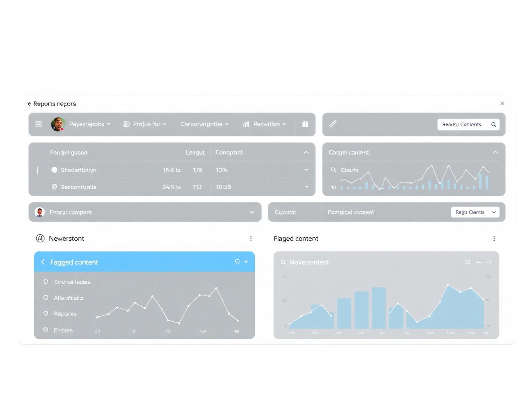Click the Shodertiptiyn row status icon

(54, 170)
